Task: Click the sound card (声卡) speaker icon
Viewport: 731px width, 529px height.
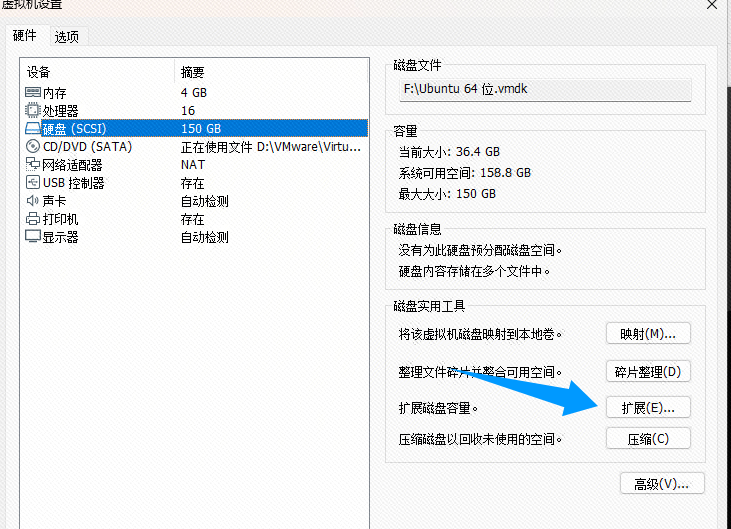Action: point(33,200)
